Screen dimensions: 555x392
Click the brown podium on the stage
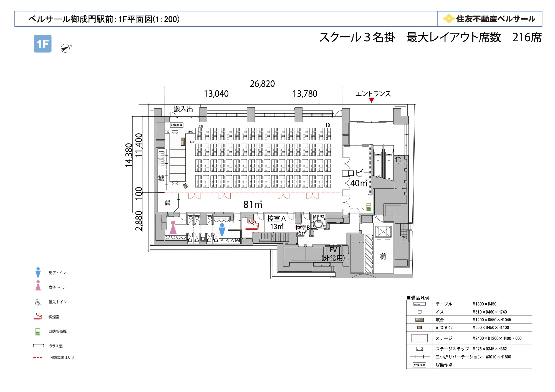click(182, 141)
